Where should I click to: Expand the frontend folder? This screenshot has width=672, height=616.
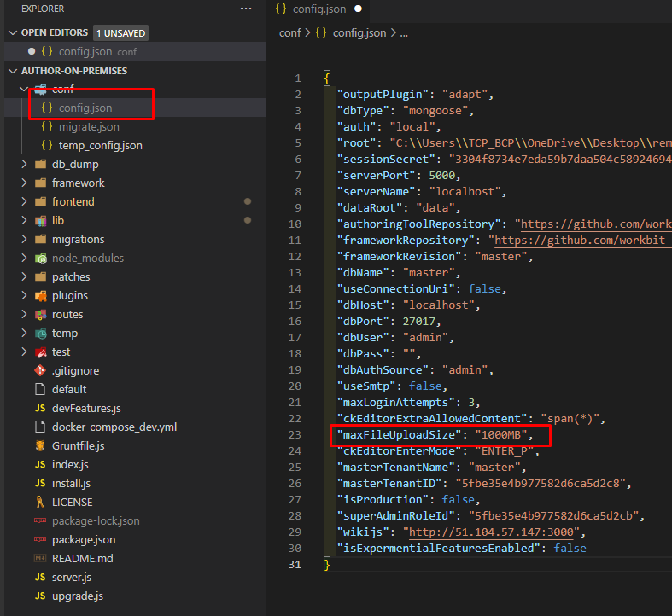(23, 201)
